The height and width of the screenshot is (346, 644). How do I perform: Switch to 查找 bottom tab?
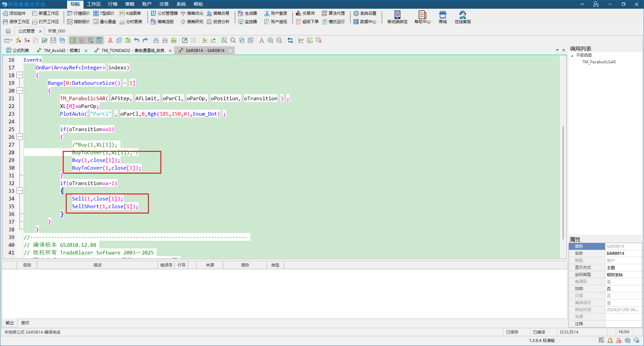(25, 323)
